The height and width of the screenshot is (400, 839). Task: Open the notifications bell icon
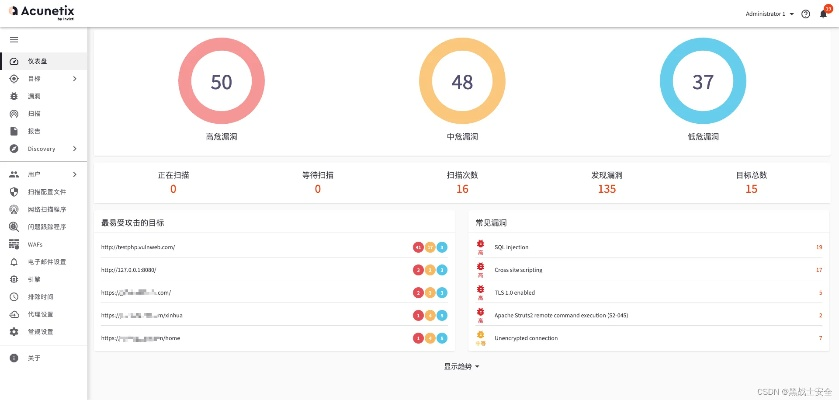coord(823,15)
